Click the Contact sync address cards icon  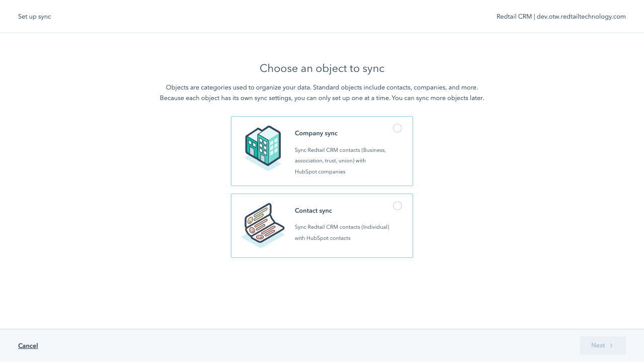[263, 225]
